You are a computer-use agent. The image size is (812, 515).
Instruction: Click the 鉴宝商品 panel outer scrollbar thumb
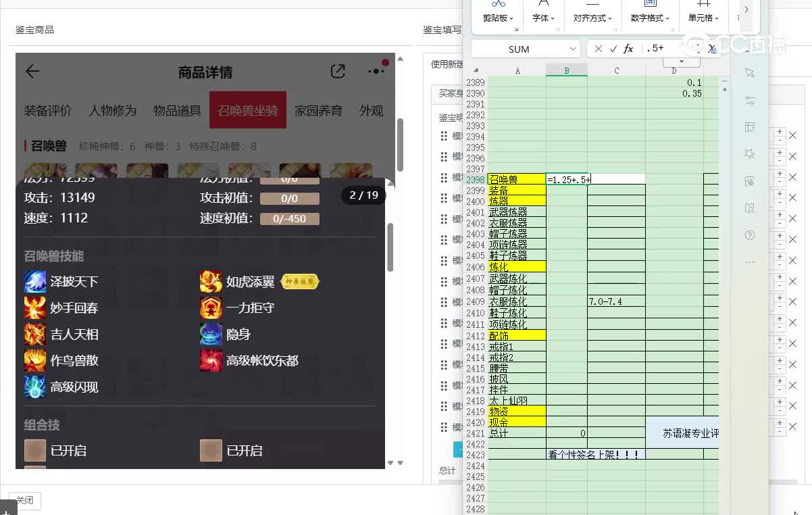[x=401, y=145]
